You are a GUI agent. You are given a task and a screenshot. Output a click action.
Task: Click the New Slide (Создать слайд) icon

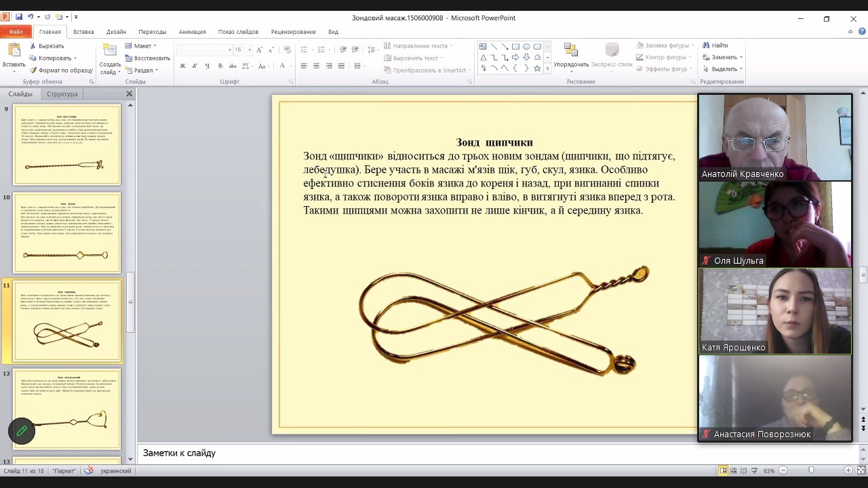109,50
